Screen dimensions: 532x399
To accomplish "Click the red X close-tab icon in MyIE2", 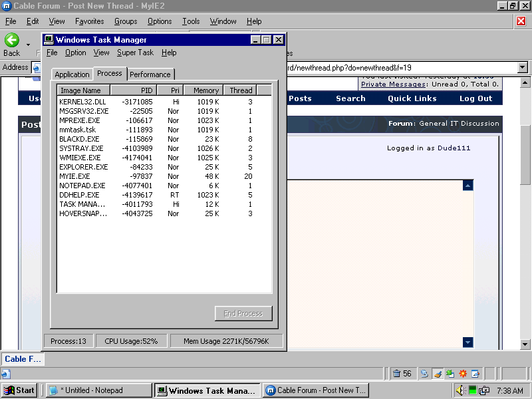I will click(x=521, y=21).
